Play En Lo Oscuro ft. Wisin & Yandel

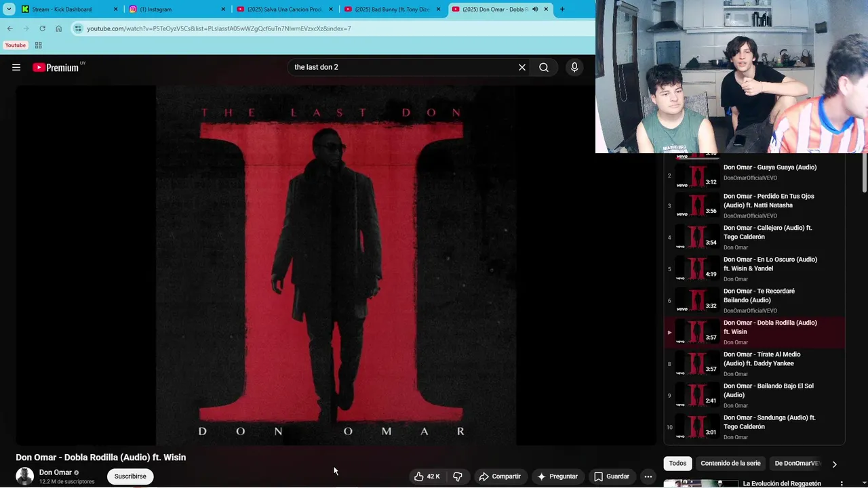754,269
